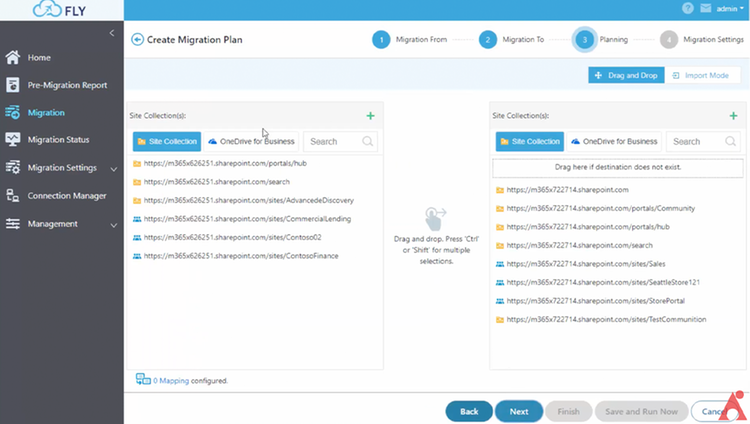Screen dimensions: 750x424
Task: Expand the Management submenu chevron
Action: point(114,224)
